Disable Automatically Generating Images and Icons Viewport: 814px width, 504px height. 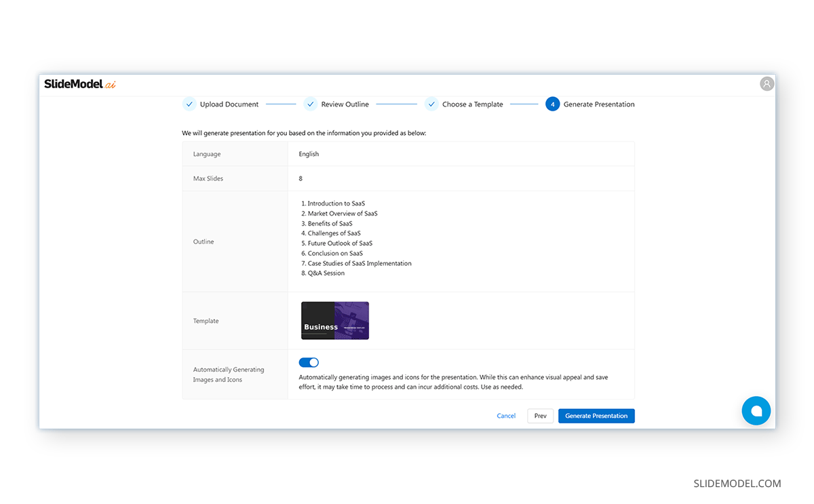(x=309, y=362)
